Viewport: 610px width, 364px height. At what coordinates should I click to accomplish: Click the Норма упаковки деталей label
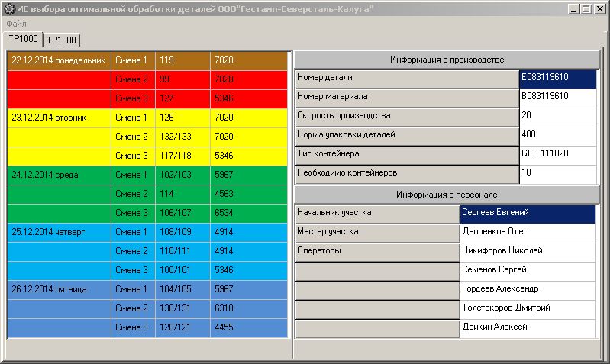[x=407, y=137]
